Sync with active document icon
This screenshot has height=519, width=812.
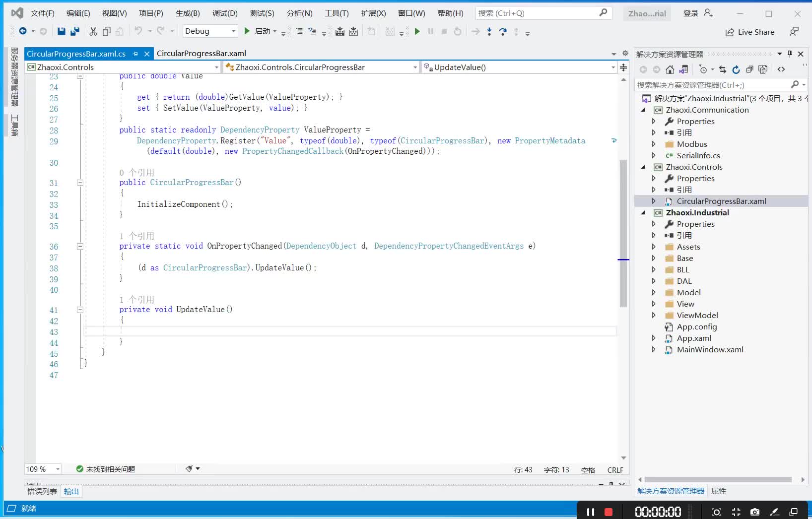[723, 69]
